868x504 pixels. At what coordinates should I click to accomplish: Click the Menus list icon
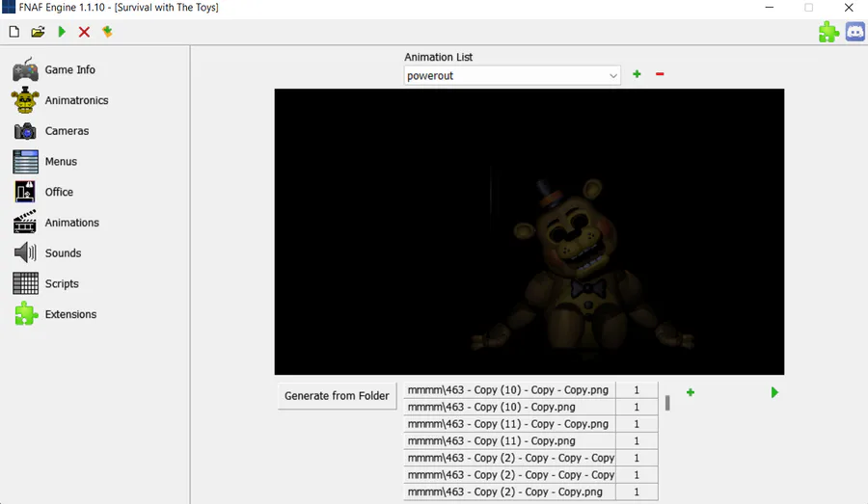click(25, 162)
